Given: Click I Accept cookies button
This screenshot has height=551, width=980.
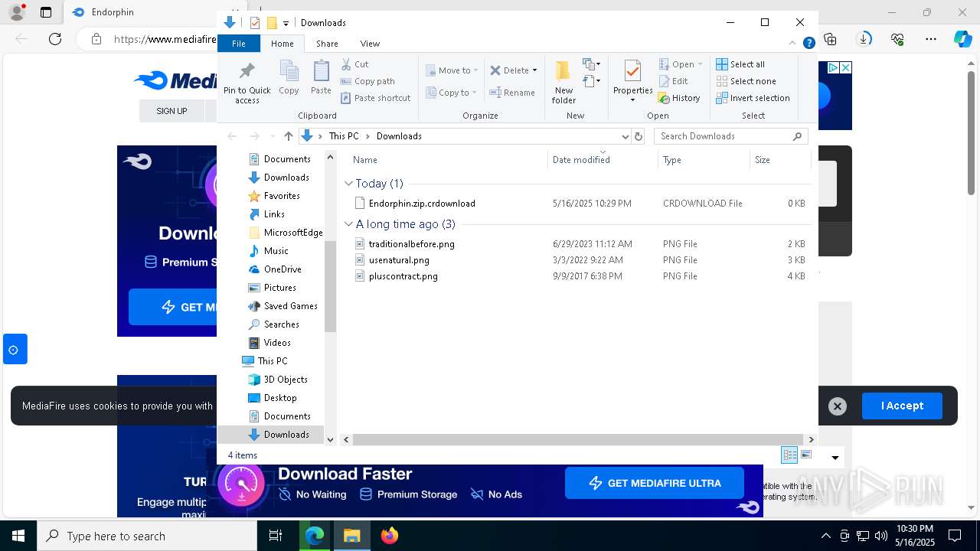Looking at the screenshot, I should [x=902, y=406].
